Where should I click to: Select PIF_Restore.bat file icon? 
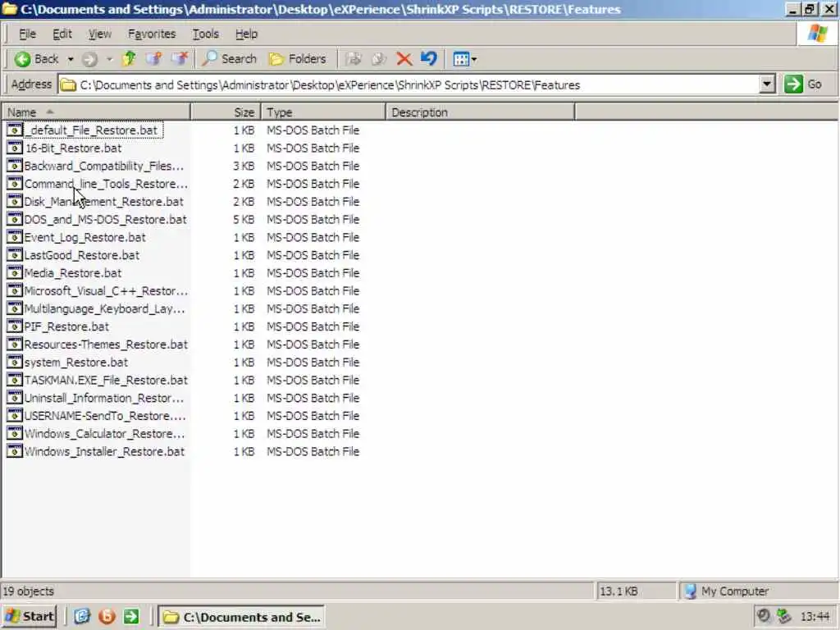pos(15,326)
